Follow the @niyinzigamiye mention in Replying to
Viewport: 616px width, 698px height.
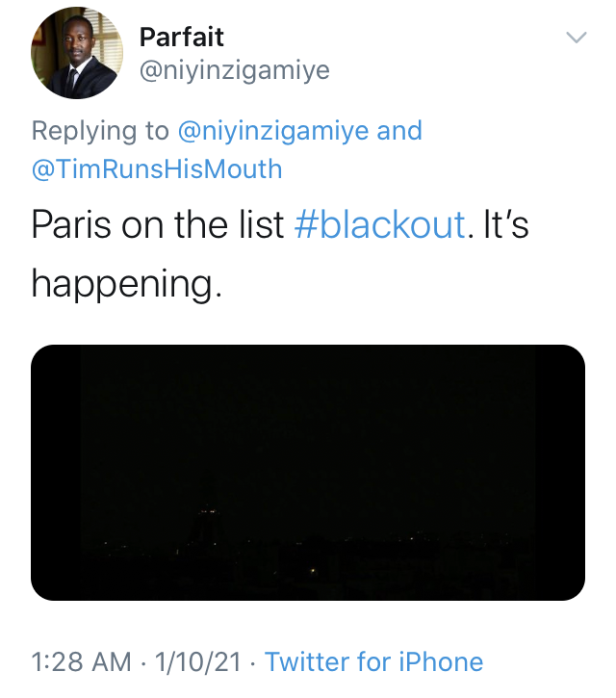point(273,131)
